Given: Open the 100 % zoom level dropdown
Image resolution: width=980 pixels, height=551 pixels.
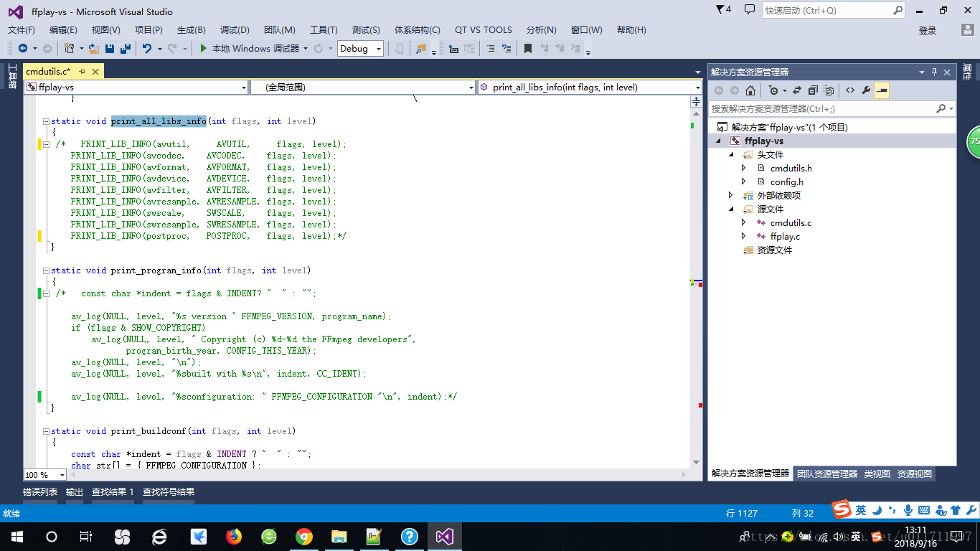Looking at the screenshot, I should tap(45, 475).
